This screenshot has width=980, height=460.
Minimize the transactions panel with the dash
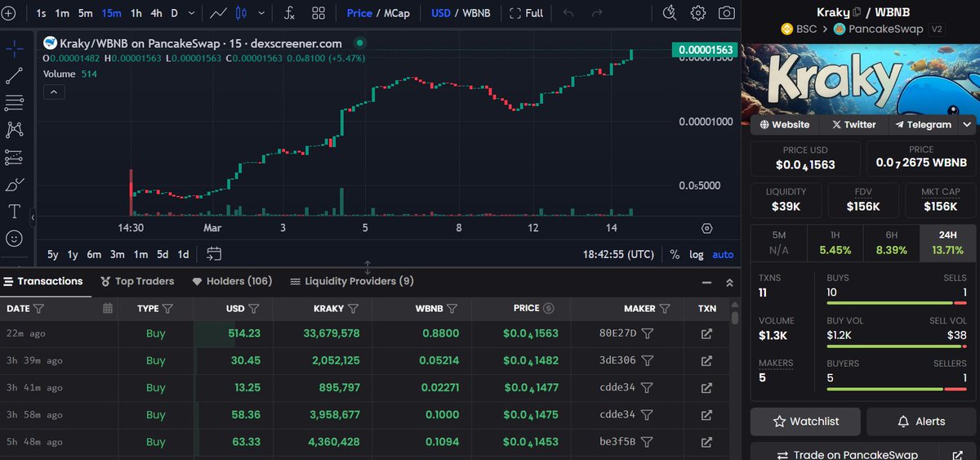pyautogui.click(x=706, y=282)
